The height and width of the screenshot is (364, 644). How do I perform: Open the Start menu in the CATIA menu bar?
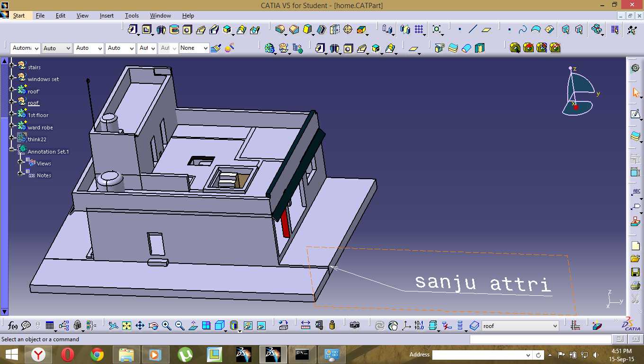tap(19, 16)
